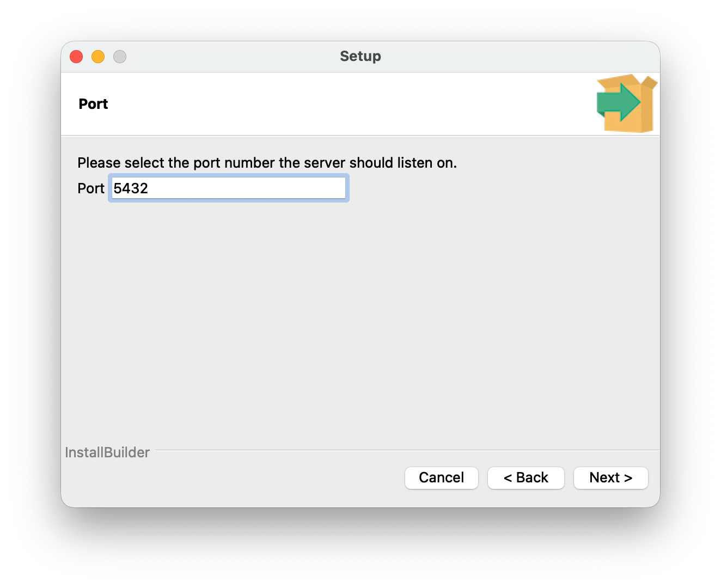Click the bold Port page heading
The width and height of the screenshot is (721, 588).
[93, 104]
